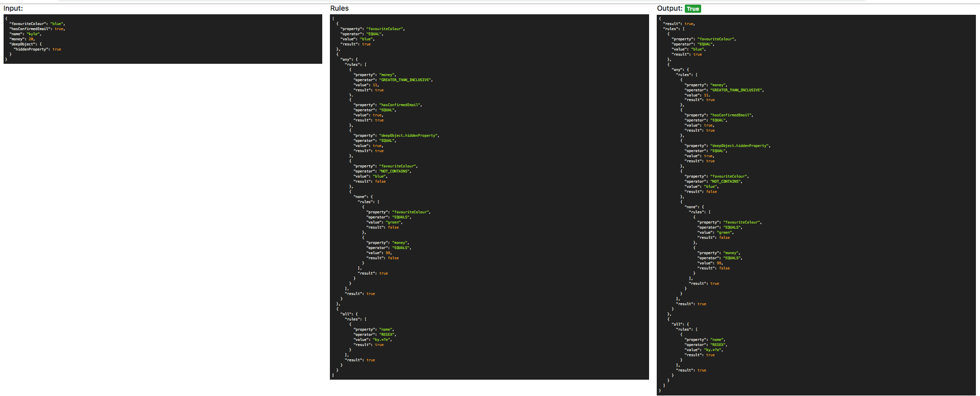Click the "none": { line in Rules panel
The image size is (980, 396).
[x=364, y=197]
